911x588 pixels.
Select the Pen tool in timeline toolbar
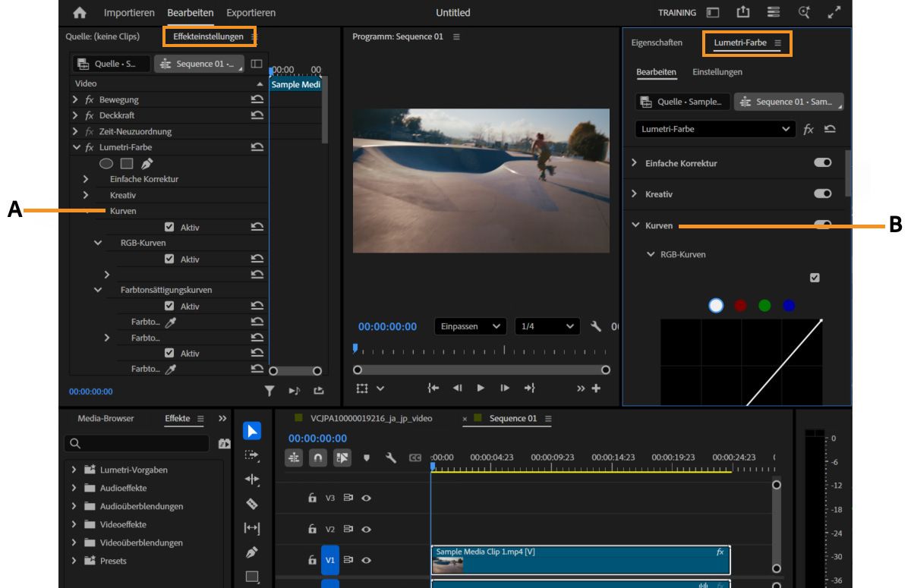click(x=252, y=552)
